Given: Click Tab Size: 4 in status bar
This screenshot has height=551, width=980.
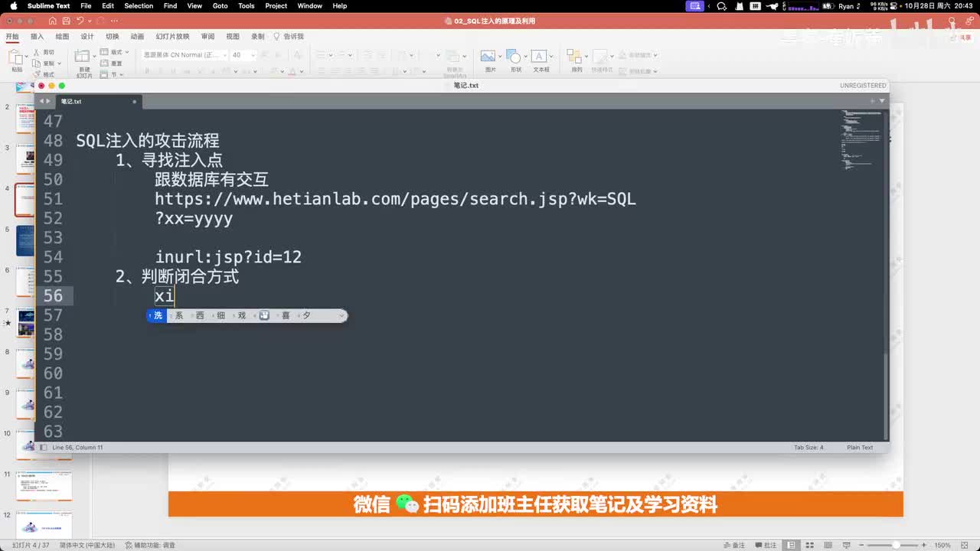Looking at the screenshot, I should click(x=808, y=447).
